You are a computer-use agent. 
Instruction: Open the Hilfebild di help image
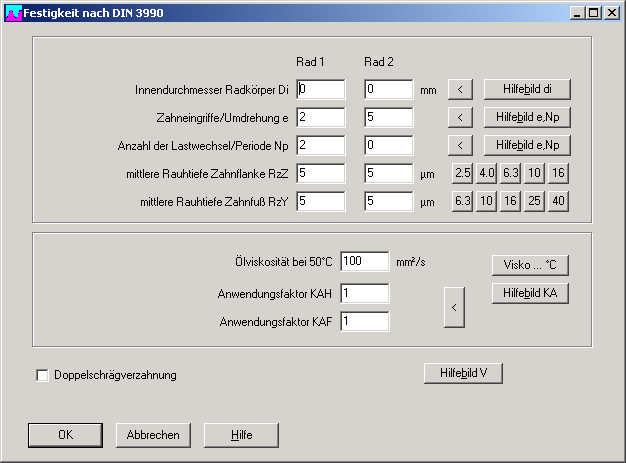528,89
